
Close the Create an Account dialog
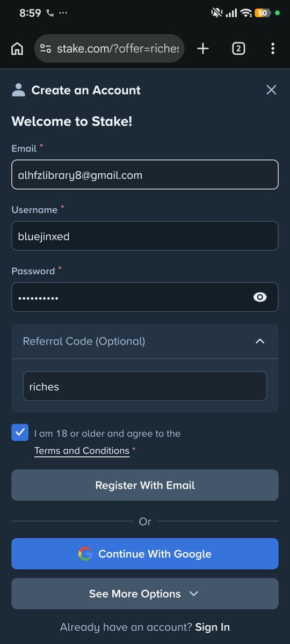pyautogui.click(x=272, y=90)
